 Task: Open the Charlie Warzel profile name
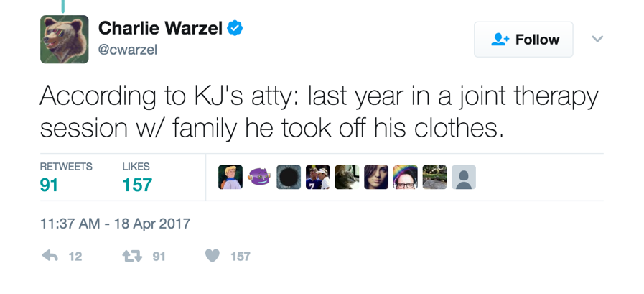160,28
